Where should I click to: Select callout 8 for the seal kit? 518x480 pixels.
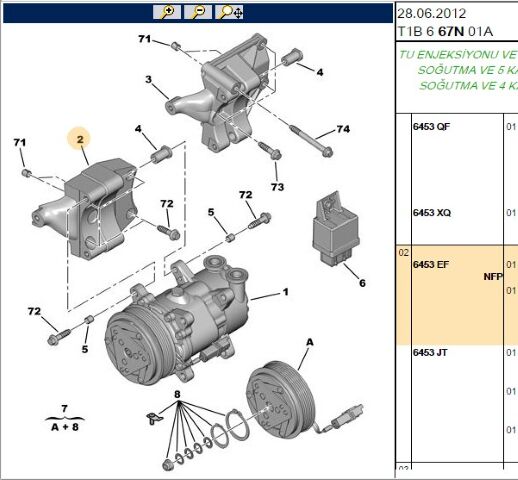177,394
